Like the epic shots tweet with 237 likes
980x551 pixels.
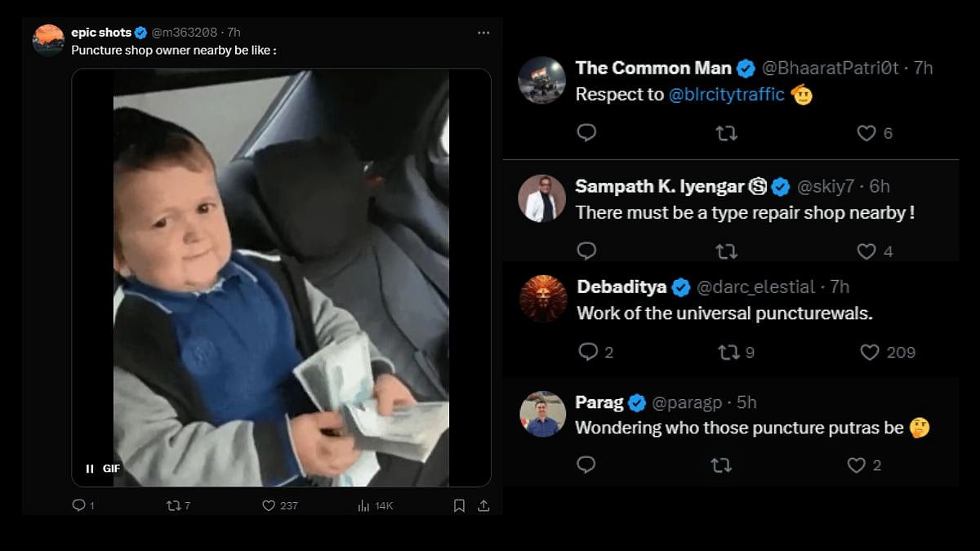pos(269,506)
